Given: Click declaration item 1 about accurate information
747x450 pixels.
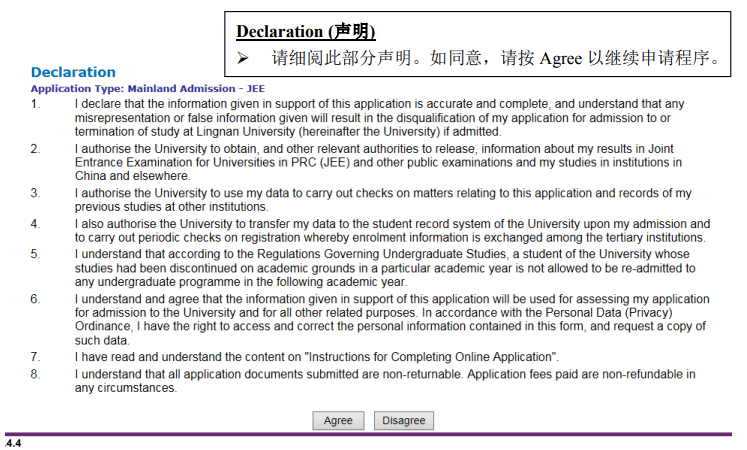Looking at the screenshot, I should point(380,117).
